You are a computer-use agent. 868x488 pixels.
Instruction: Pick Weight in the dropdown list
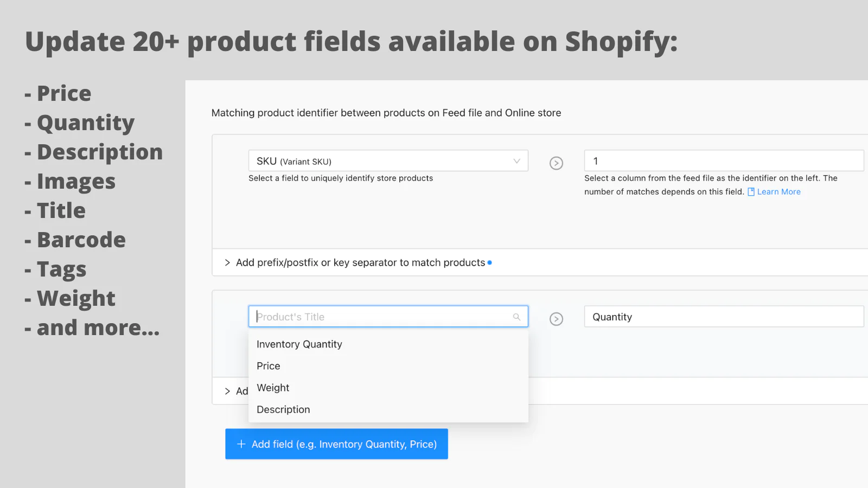coord(388,388)
